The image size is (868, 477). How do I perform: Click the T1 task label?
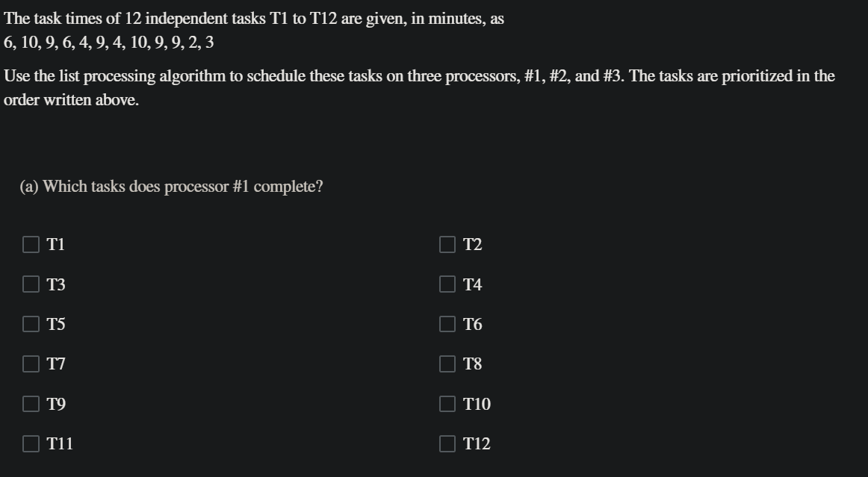coord(55,243)
